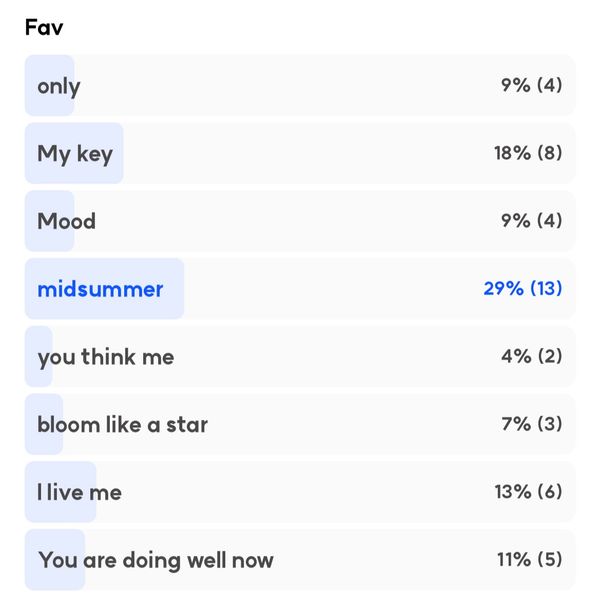Pick the 'Mood' poll option
This screenshot has width=600, height=600.
point(300,221)
